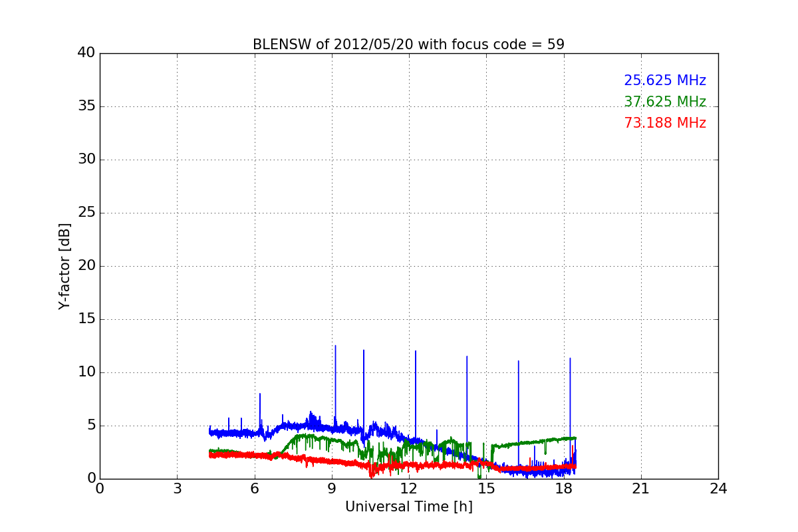Click the x-axis tick label 6
The width and height of the screenshot is (798, 532).
[x=254, y=488]
